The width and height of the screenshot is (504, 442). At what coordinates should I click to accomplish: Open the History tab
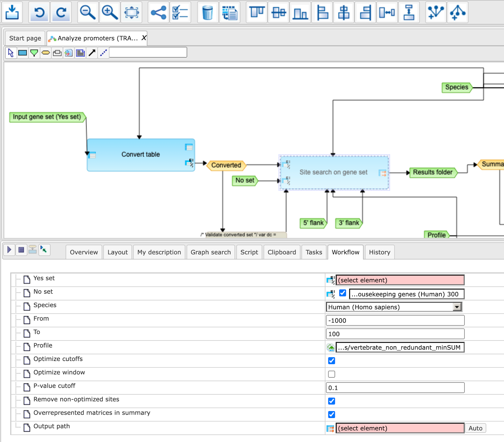tap(380, 252)
